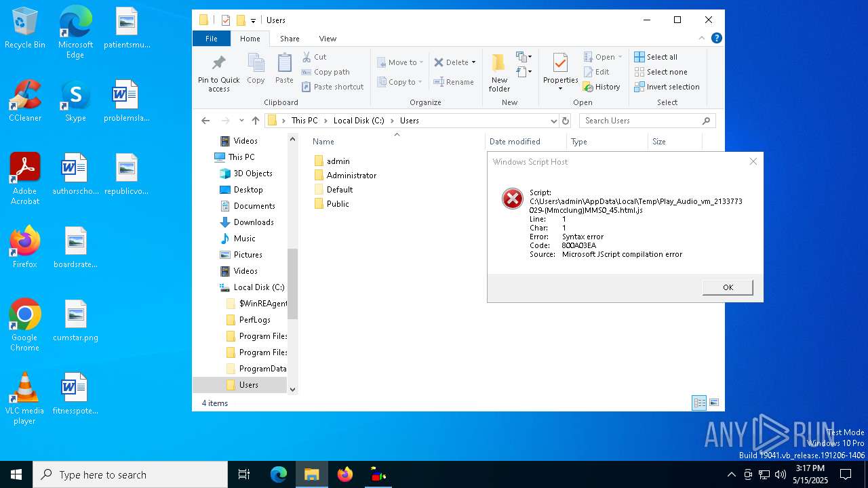Expand New item dropdown in ribbon
The image size is (868, 488).
click(x=524, y=57)
